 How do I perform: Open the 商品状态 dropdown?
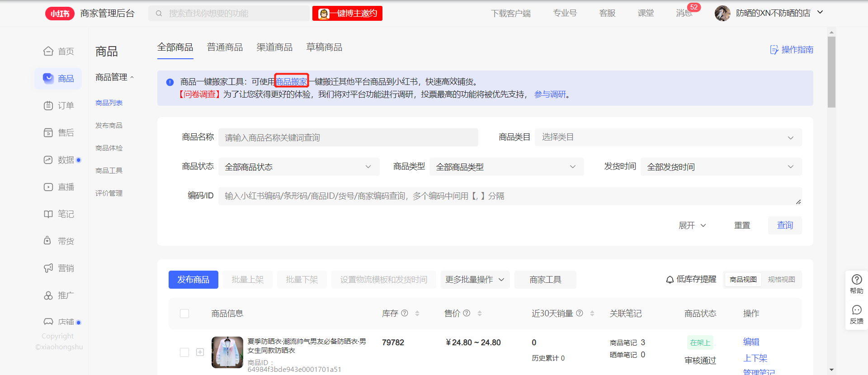[x=298, y=167]
